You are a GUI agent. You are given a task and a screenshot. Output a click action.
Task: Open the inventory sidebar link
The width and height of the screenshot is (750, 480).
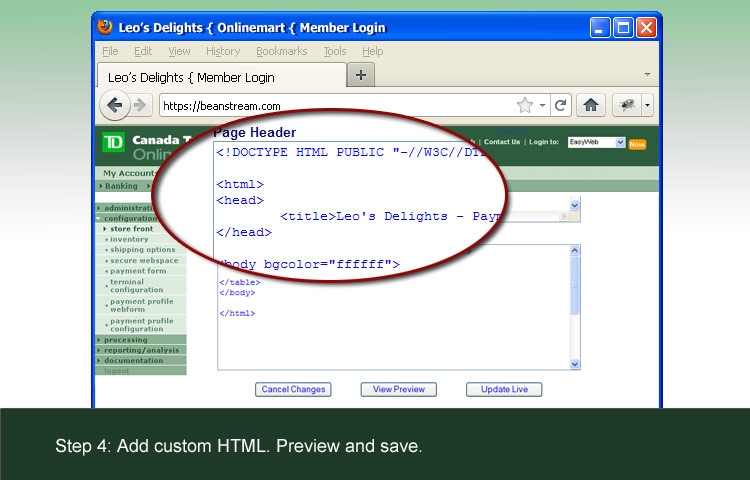(129, 240)
